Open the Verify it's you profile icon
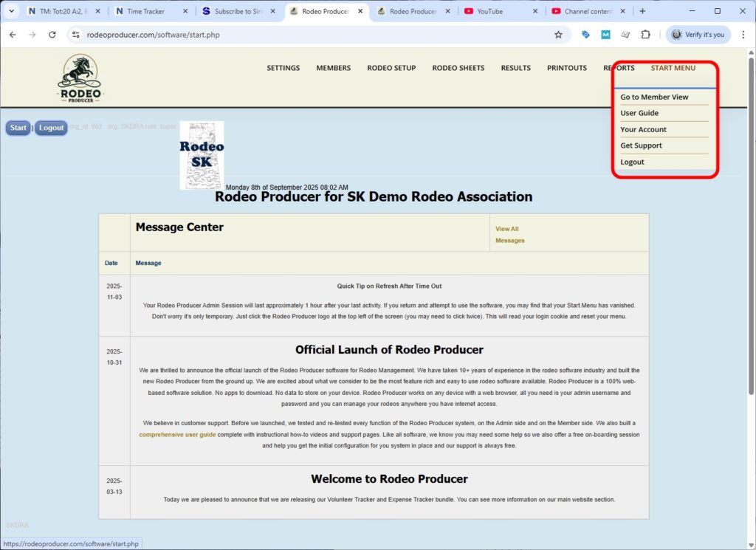The height and width of the screenshot is (550, 756). tap(697, 34)
